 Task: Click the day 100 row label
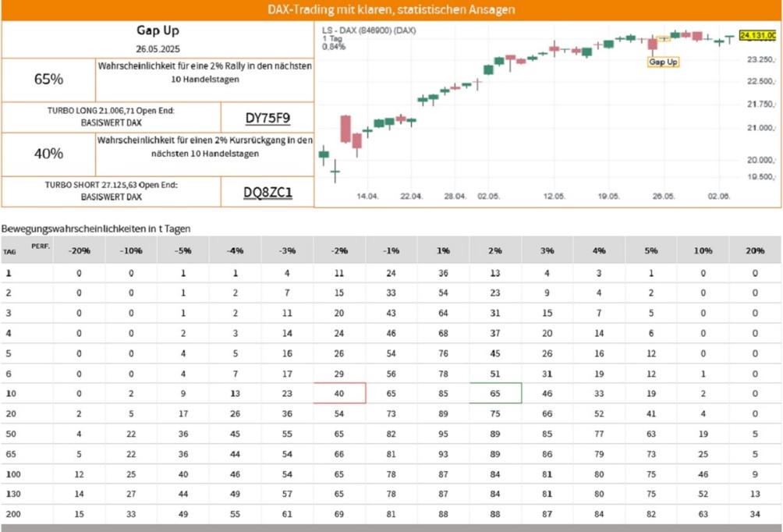13,474
